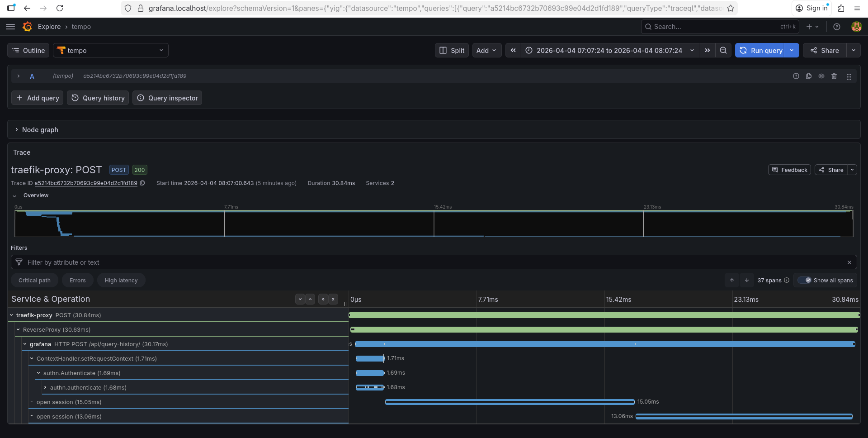Open the new item plus menu

tap(812, 27)
